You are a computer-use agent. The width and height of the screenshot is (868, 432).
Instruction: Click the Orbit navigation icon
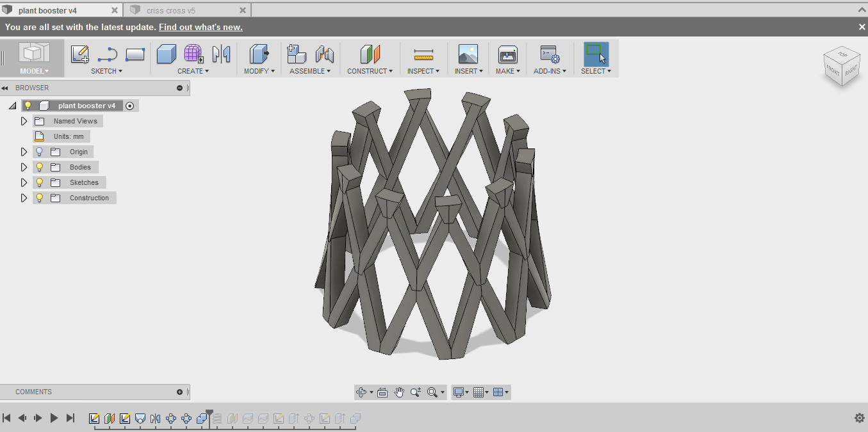(x=361, y=392)
